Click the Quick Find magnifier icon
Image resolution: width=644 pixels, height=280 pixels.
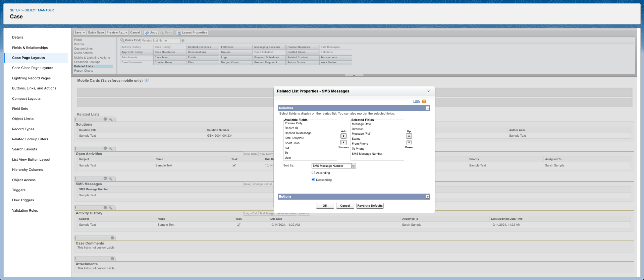coord(122,40)
